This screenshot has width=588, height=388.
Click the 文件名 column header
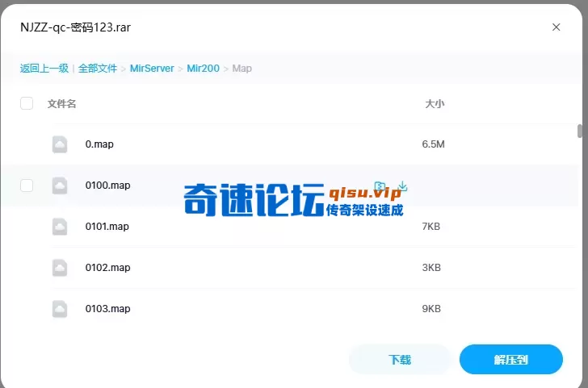[x=62, y=104]
